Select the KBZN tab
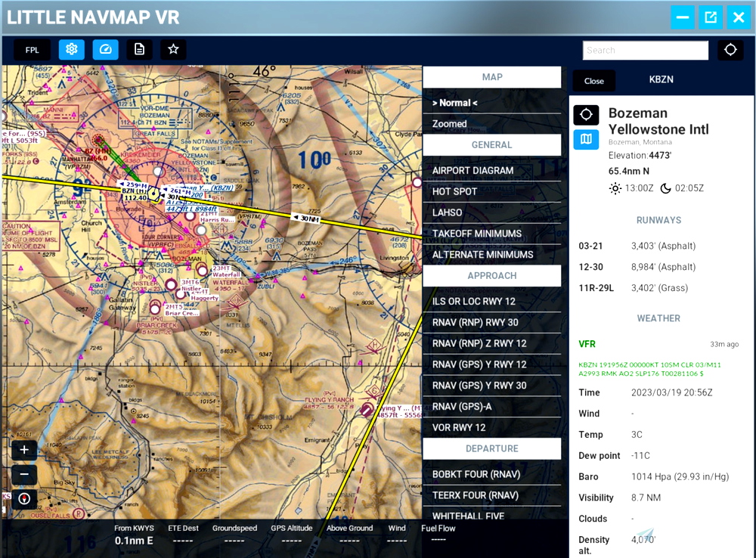The image size is (756, 558). point(661,80)
